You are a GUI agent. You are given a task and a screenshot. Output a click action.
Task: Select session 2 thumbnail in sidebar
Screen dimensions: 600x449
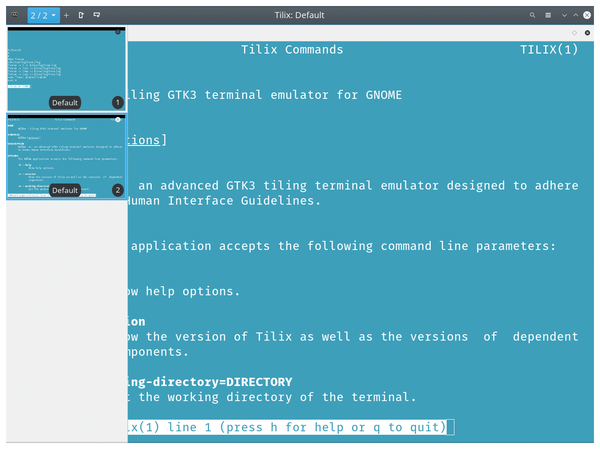coord(66,157)
